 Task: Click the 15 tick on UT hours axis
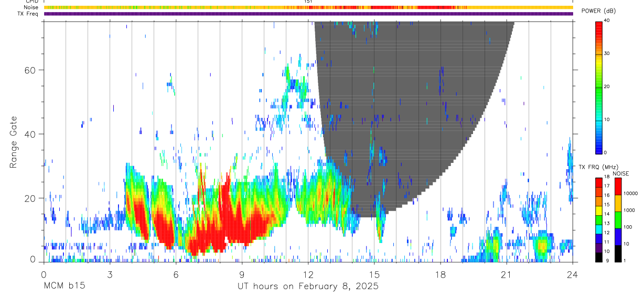374,274
